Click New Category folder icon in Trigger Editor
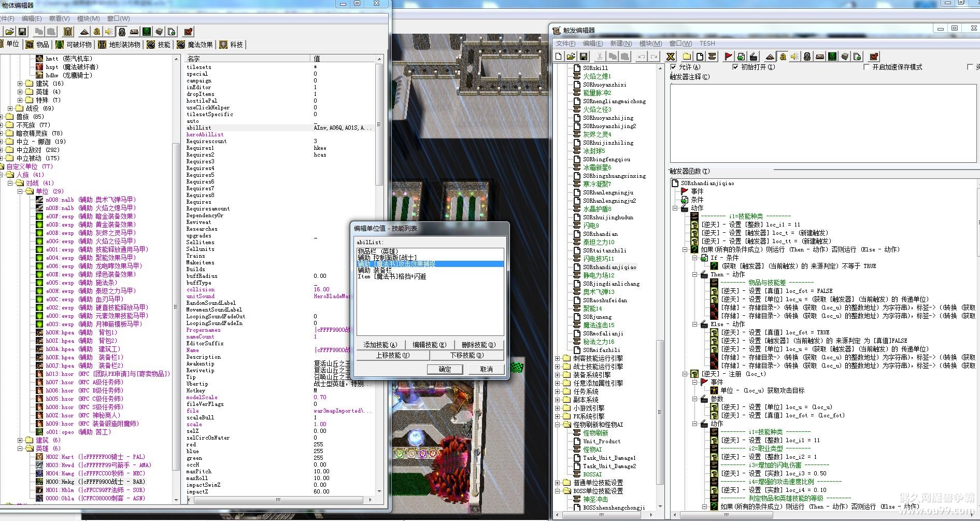Screen dimensions: 980x521 [687, 57]
